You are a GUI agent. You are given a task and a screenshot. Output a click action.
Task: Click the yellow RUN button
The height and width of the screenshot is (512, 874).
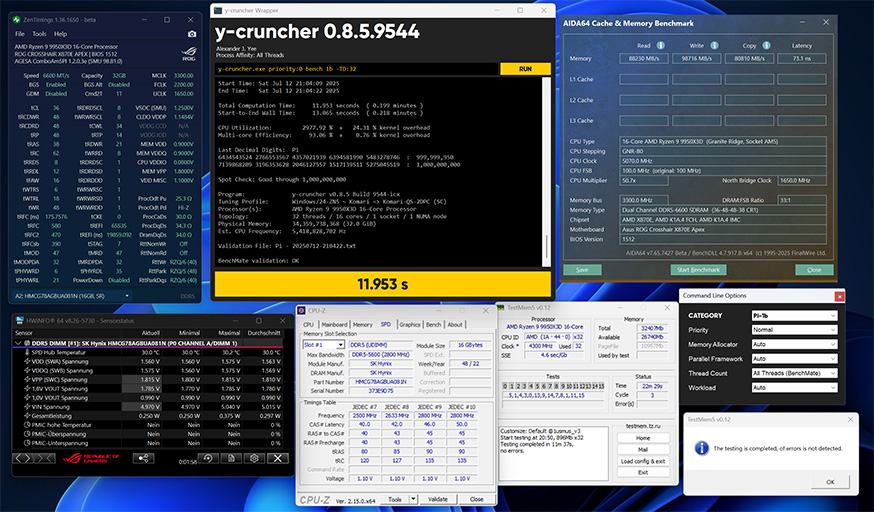point(525,69)
